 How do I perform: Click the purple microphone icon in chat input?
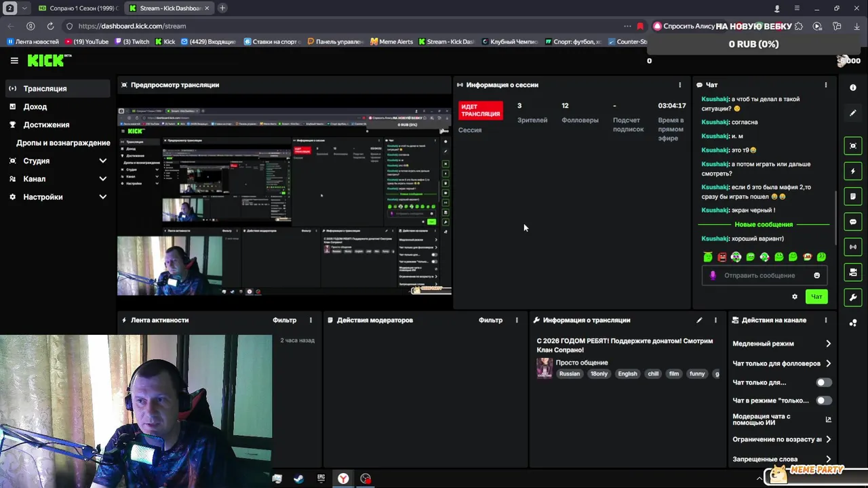712,275
